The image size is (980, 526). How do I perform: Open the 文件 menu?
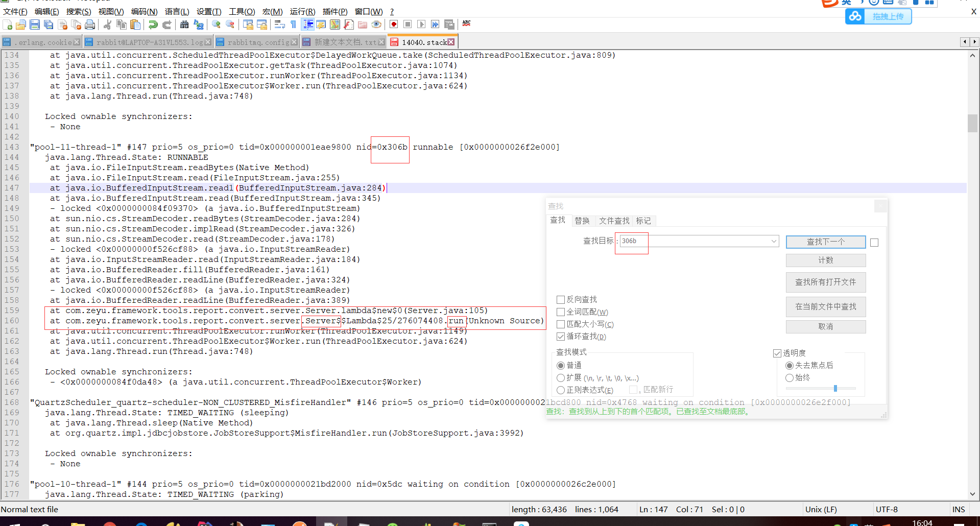point(15,11)
